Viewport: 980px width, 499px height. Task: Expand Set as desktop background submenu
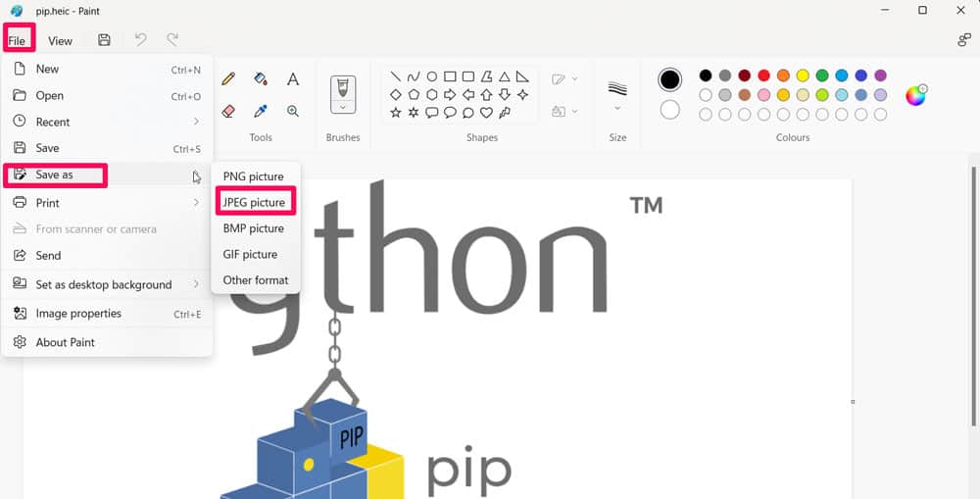click(x=196, y=284)
